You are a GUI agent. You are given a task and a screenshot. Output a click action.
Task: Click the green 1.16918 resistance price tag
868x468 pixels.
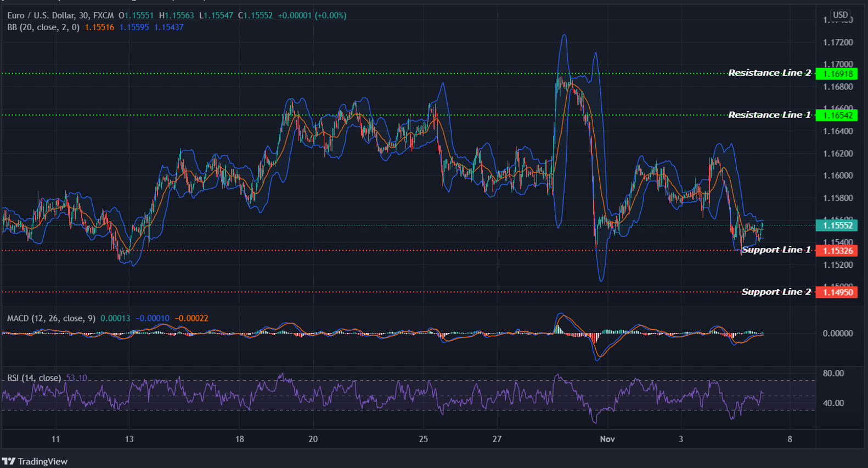[x=837, y=74]
